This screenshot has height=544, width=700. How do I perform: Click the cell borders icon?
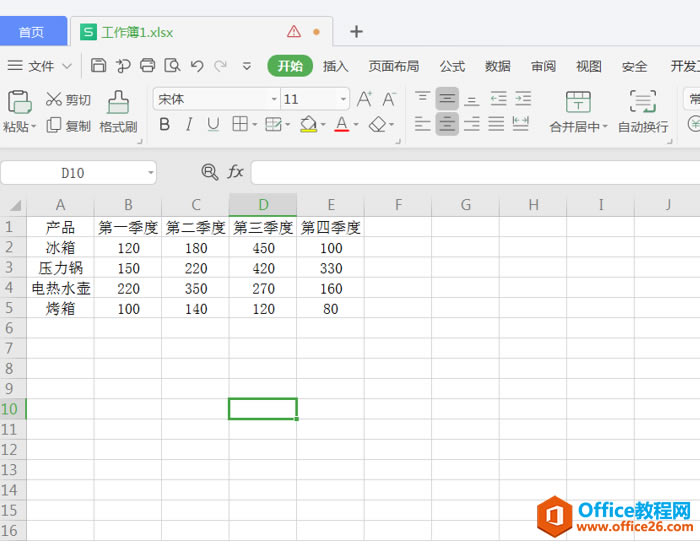(x=240, y=124)
